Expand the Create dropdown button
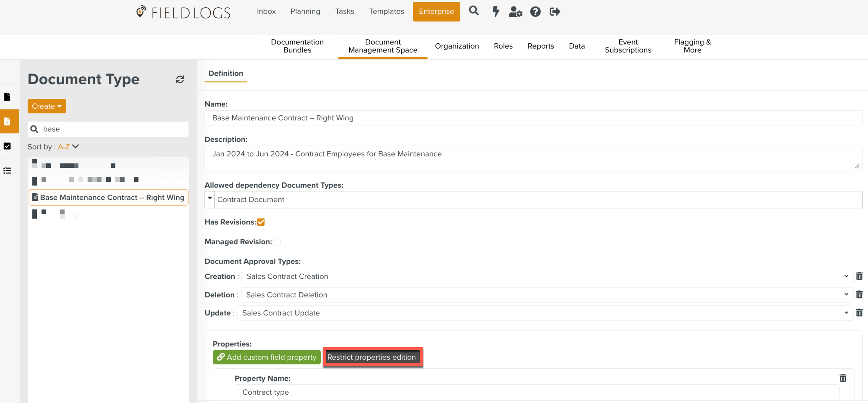The width and height of the screenshot is (868, 403). 47,106
